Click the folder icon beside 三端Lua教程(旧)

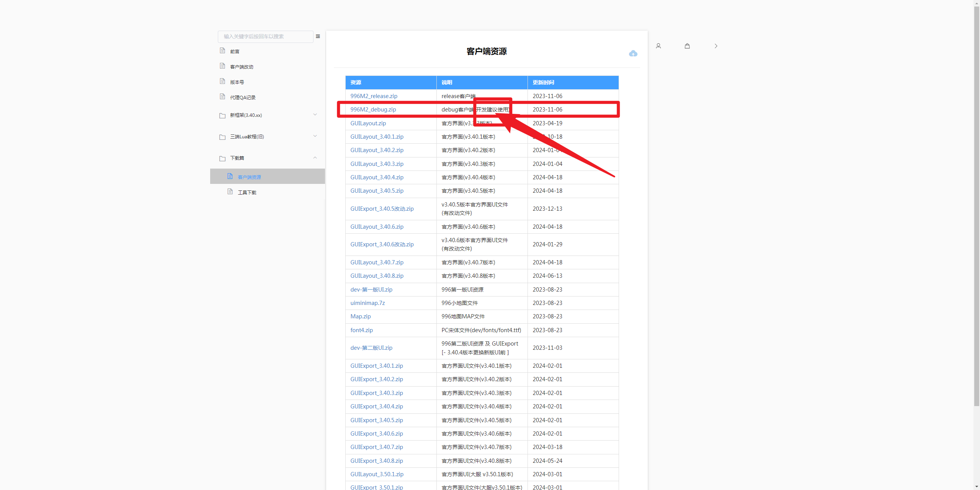pos(222,137)
